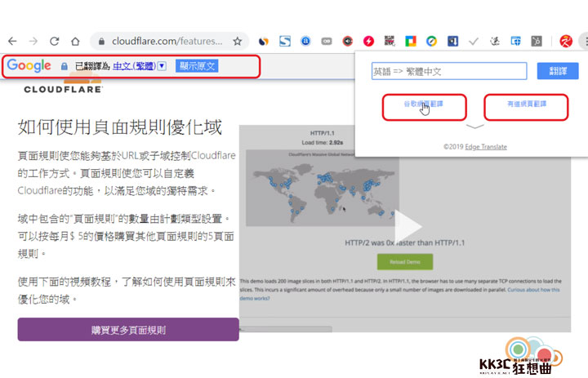Go back to the previous page
The image size is (588, 378).
click(x=12, y=42)
